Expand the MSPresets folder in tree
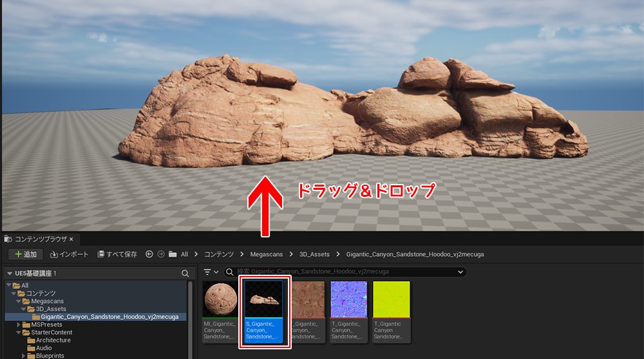Image resolution: width=644 pixels, height=359 pixels. click(x=19, y=325)
